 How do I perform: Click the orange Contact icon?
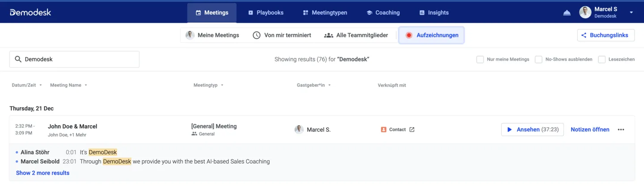383,129
